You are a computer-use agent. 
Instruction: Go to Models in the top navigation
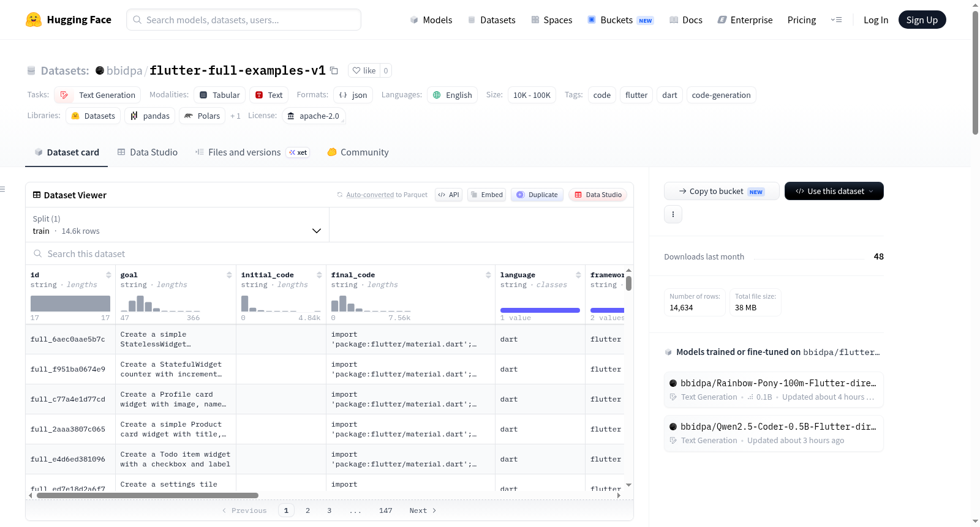pyautogui.click(x=431, y=20)
